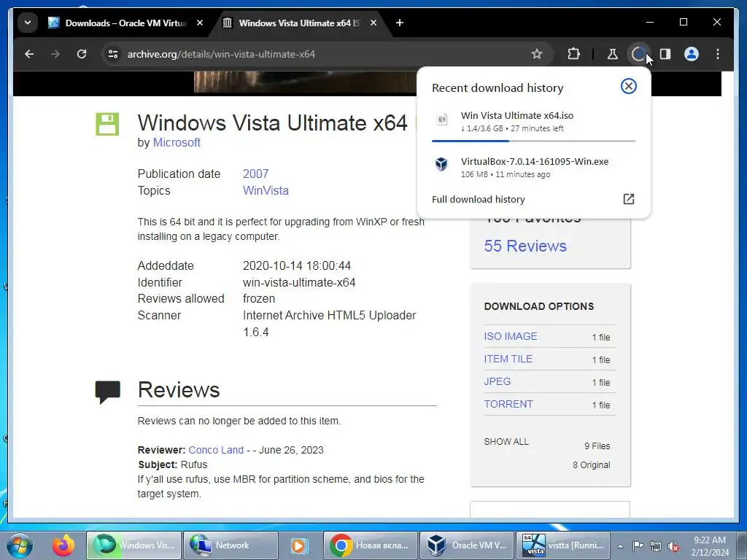Open the media player taskbar icon
This screenshot has height=560, width=747.
(299, 545)
